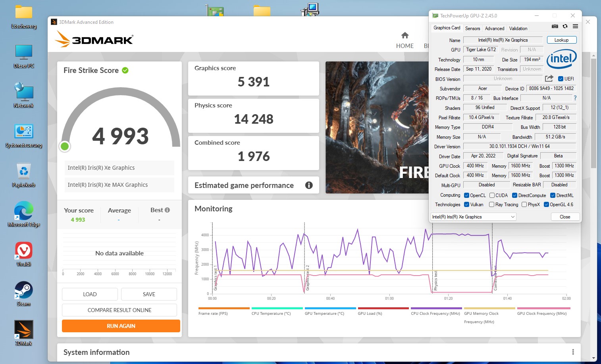This screenshot has width=601, height=364.
Task: Click the Your score value 4 993
Action: (x=78, y=220)
